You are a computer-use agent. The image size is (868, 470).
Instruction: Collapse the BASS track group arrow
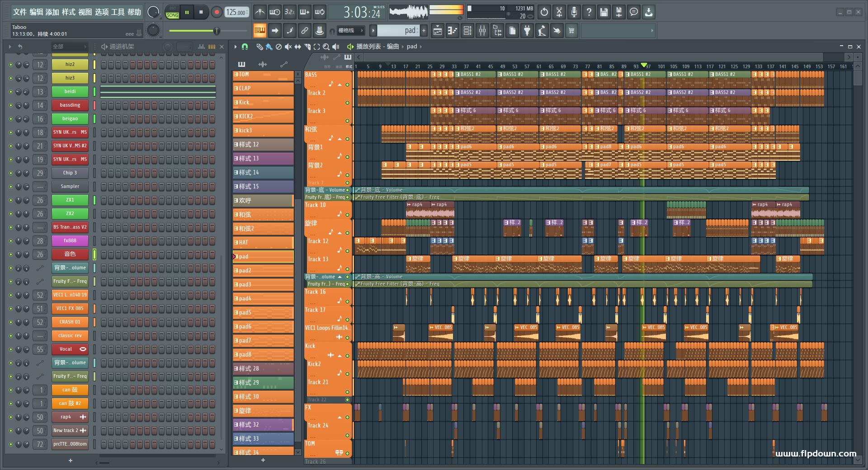coord(340,85)
